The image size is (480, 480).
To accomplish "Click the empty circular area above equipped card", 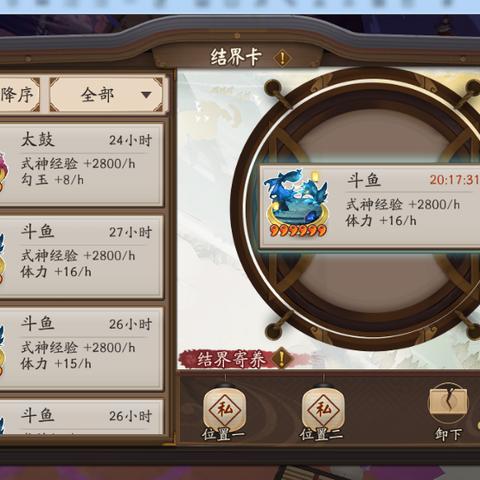I will tap(373, 133).
